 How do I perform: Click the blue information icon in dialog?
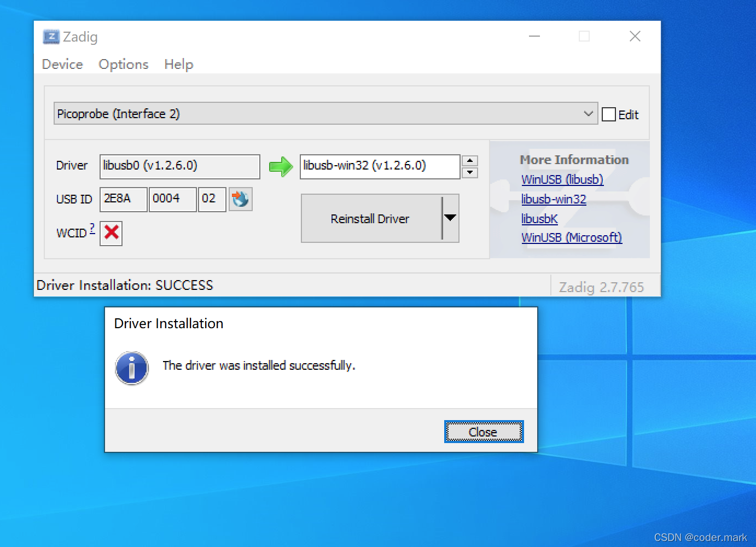point(131,368)
